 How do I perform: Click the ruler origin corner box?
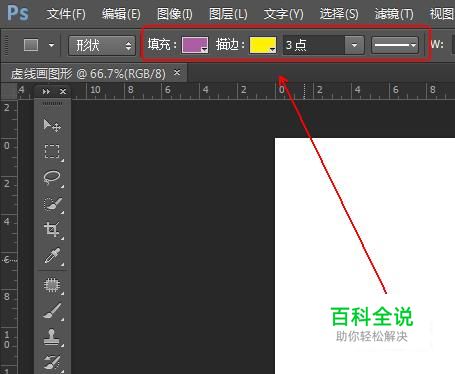click(x=9, y=91)
